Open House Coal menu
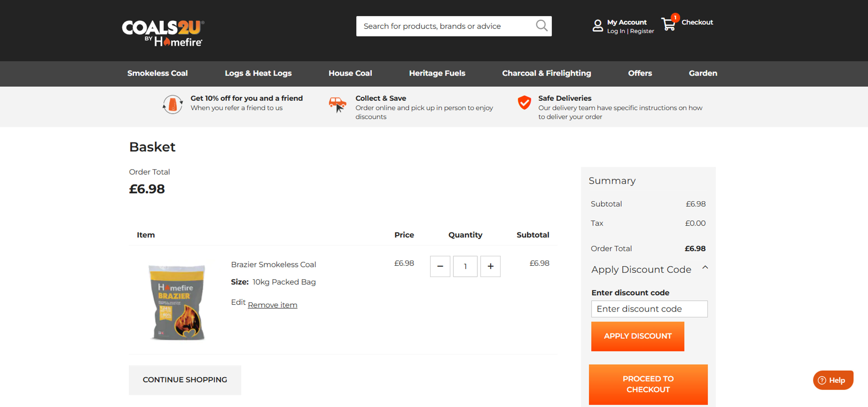 pos(350,73)
